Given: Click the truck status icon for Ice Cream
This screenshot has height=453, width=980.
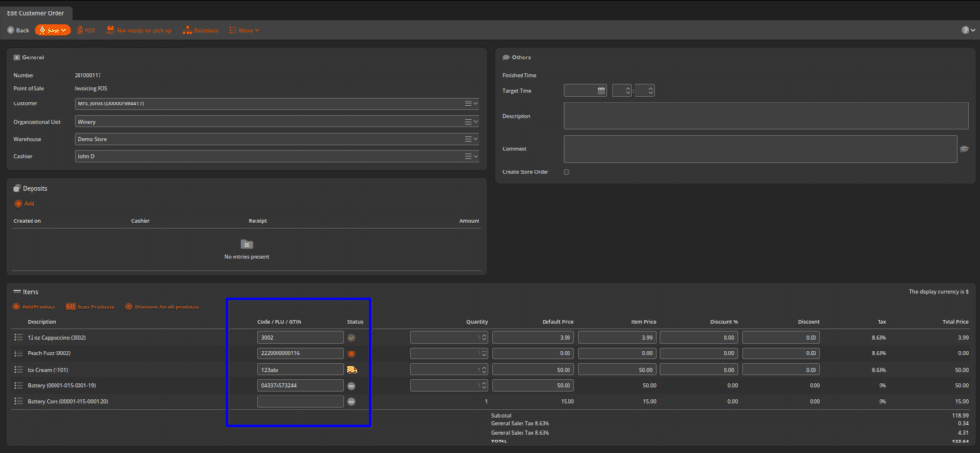Looking at the screenshot, I should (351, 369).
